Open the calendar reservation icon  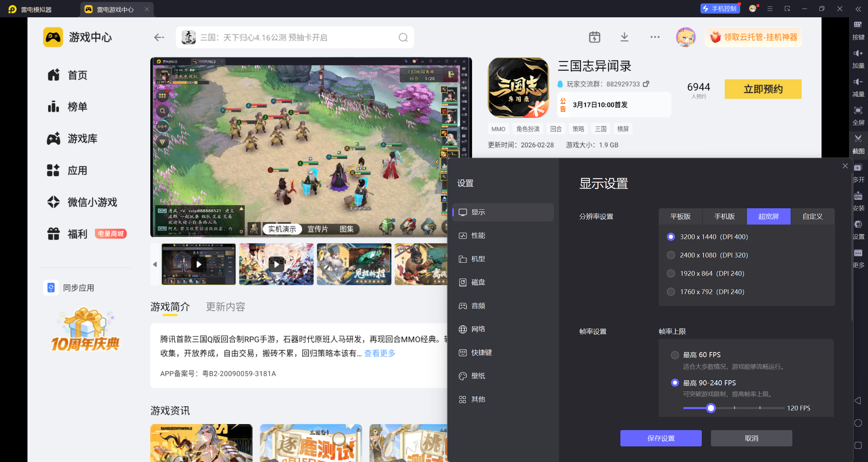[594, 37]
